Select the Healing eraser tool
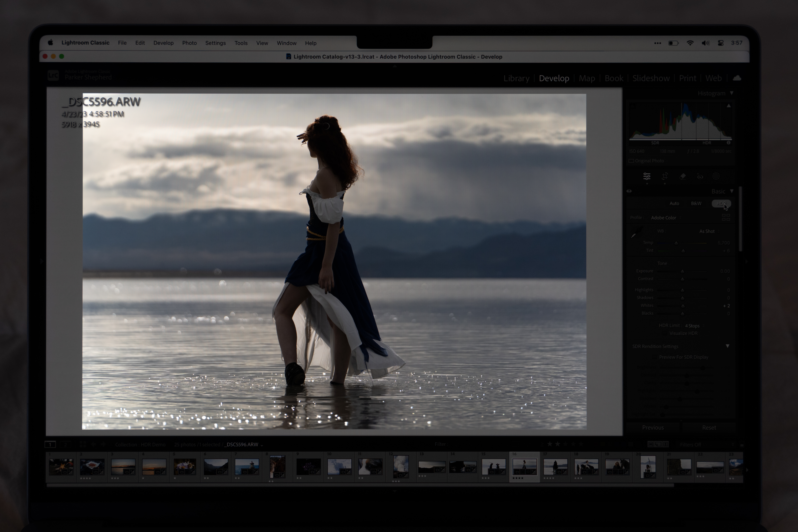798x532 pixels. pyautogui.click(x=683, y=176)
